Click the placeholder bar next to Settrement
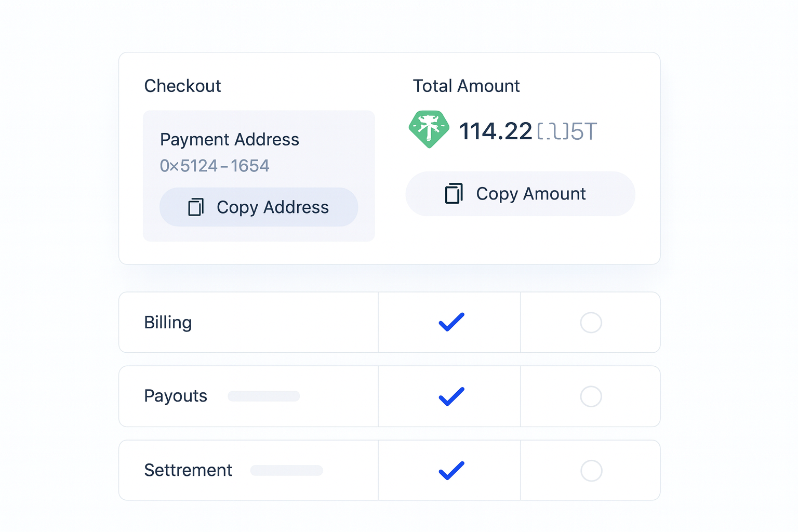 (x=287, y=470)
